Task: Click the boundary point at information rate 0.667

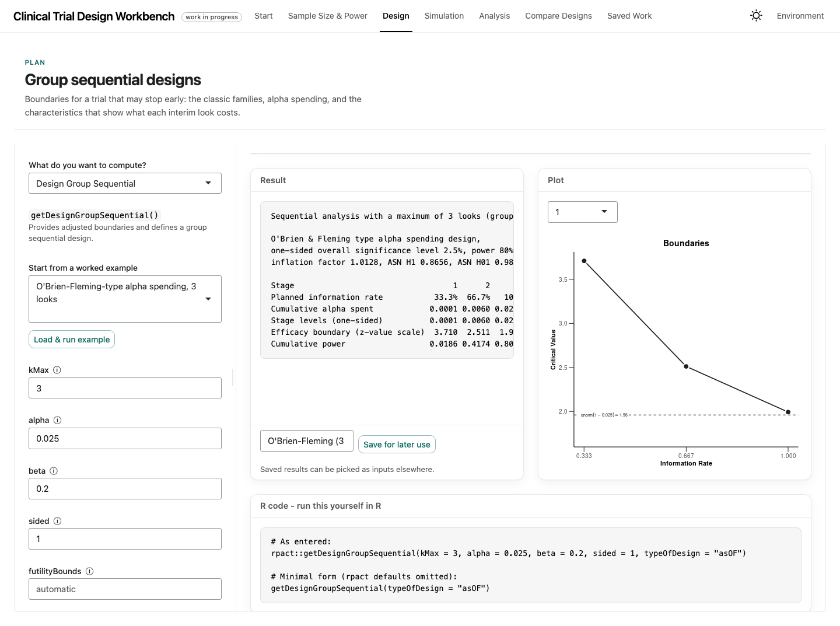Action: pos(686,366)
